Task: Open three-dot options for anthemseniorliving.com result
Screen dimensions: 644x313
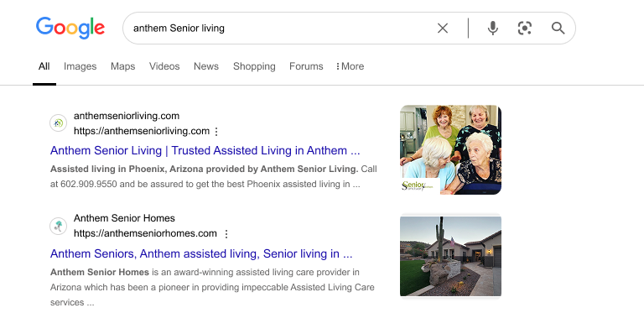Action: click(216, 132)
